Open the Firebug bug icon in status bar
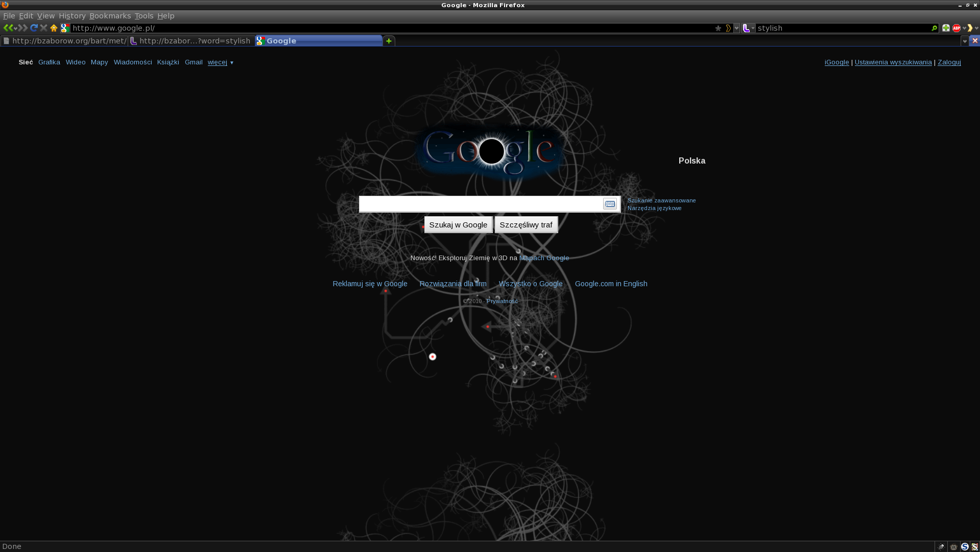Image resolution: width=980 pixels, height=552 pixels. pyautogui.click(x=941, y=547)
